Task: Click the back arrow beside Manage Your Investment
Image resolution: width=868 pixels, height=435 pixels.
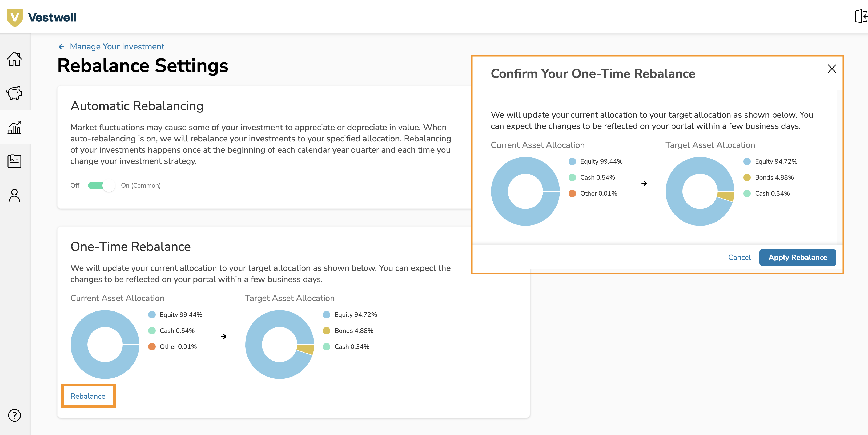Action: [x=61, y=46]
